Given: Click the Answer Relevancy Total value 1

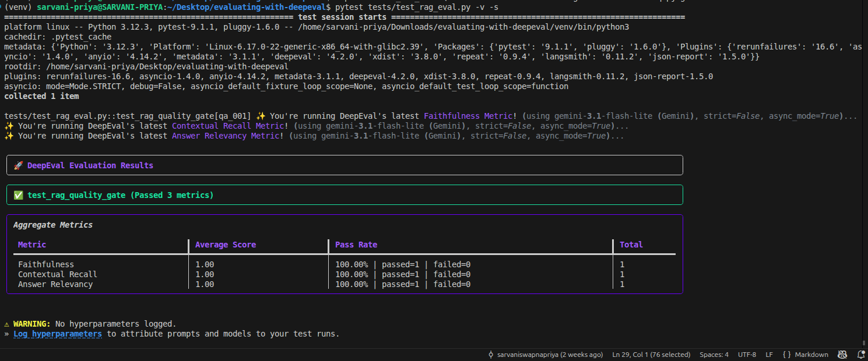Looking at the screenshot, I should point(622,284).
